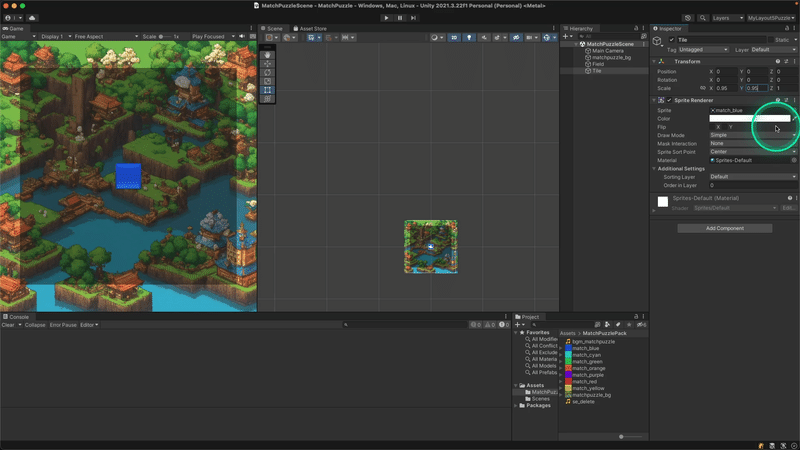Click the plus icon in Hierarchy panel
The width and height of the screenshot is (800, 450).
[566, 36]
